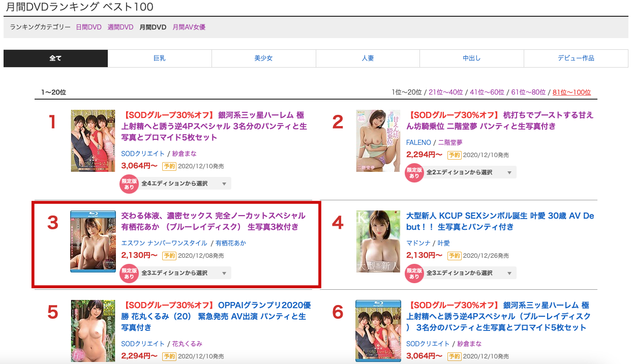Image resolution: width=632 pixels, height=364 pixels.
Task: Open the 二階堂夢 performer link
Action: point(450,142)
